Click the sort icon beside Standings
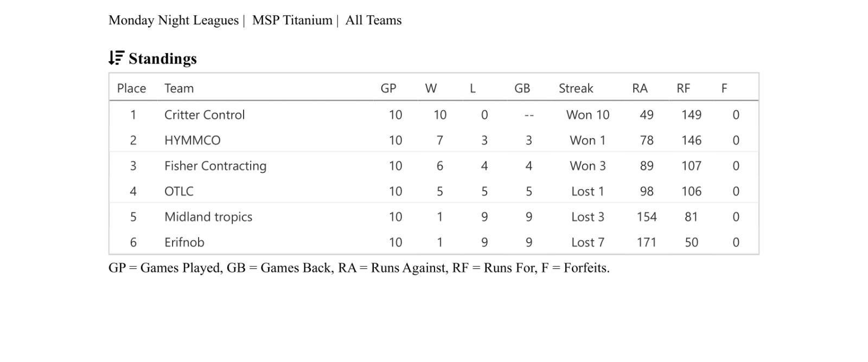The height and width of the screenshot is (362, 868). coord(116,58)
